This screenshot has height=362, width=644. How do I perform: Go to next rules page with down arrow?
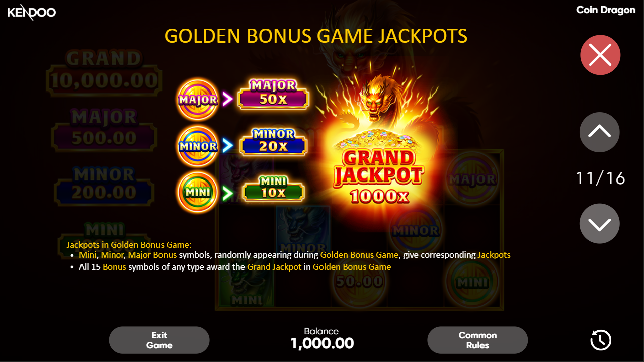coord(600,224)
